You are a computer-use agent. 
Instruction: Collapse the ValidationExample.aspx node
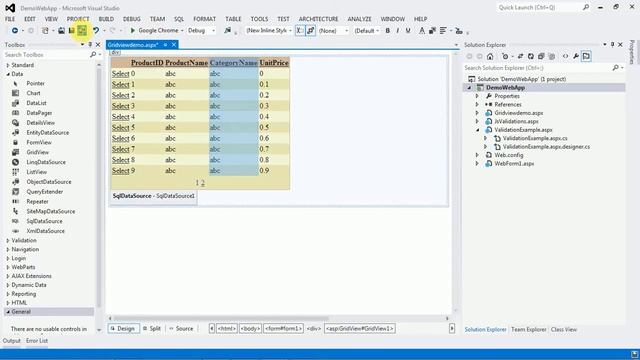(x=477, y=130)
